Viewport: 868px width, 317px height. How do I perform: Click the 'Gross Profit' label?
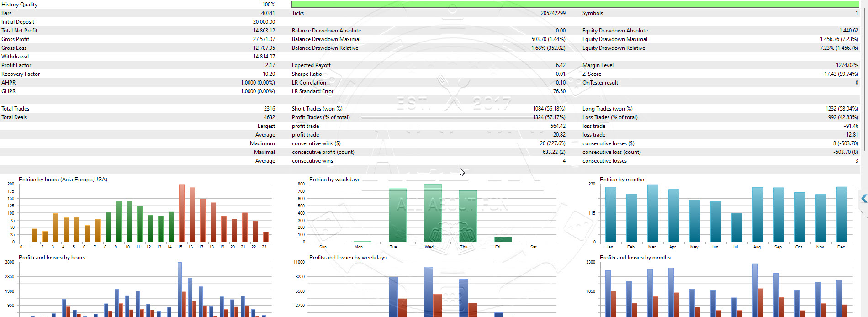click(x=16, y=39)
